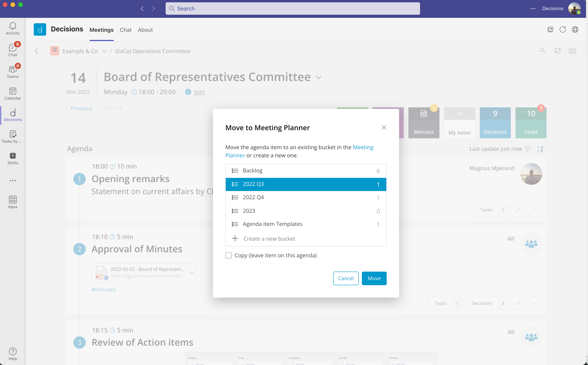Click Magnus Mjøsund's presenter avatar

coord(531,174)
